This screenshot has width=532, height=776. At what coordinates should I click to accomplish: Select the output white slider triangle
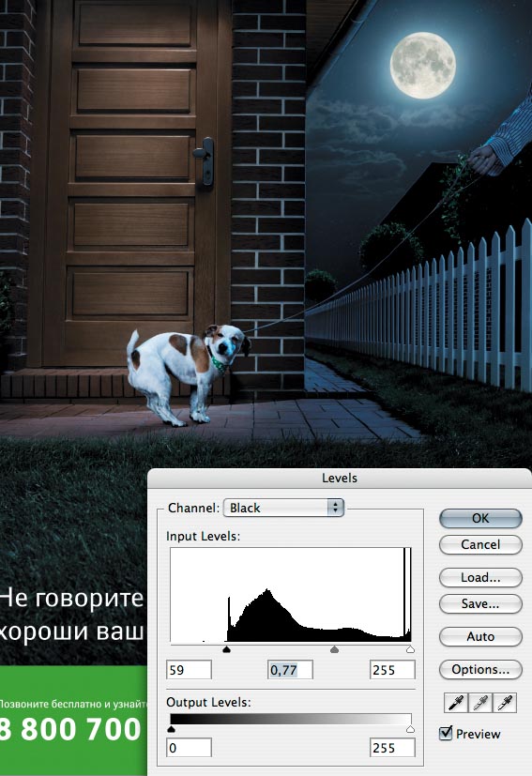(x=410, y=729)
